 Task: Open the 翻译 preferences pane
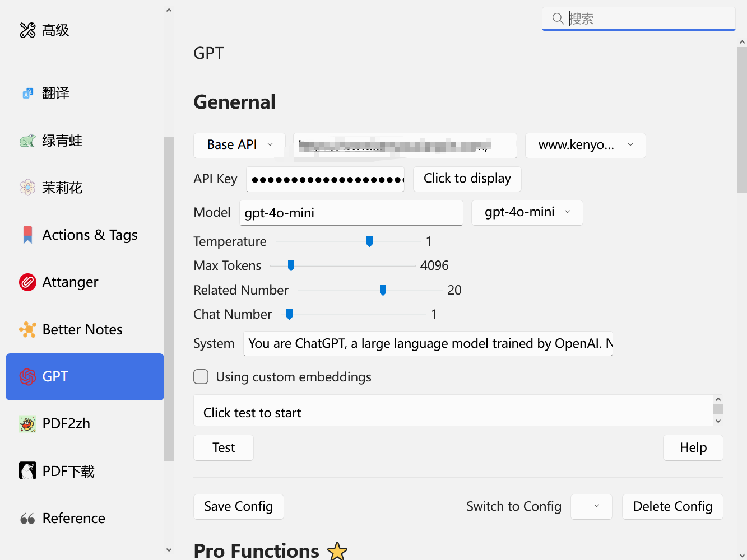pyautogui.click(x=85, y=93)
